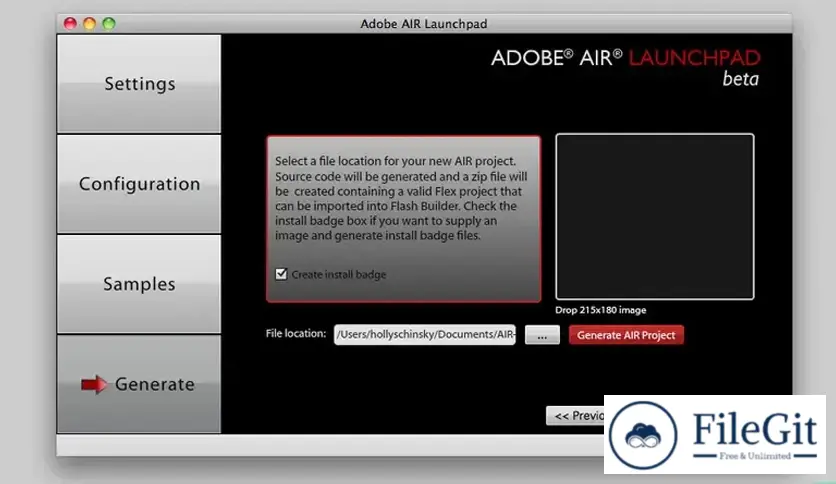836x484 pixels.
Task: Go back with the Previous button
Action: (575, 416)
